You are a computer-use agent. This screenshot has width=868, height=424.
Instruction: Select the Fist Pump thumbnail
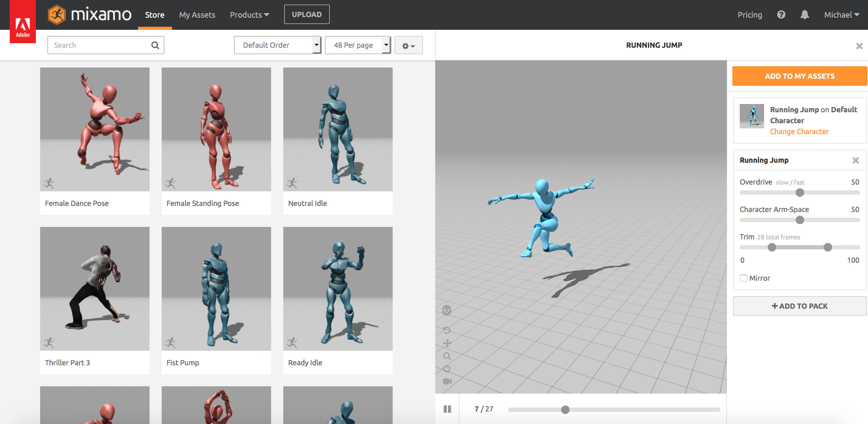click(216, 288)
